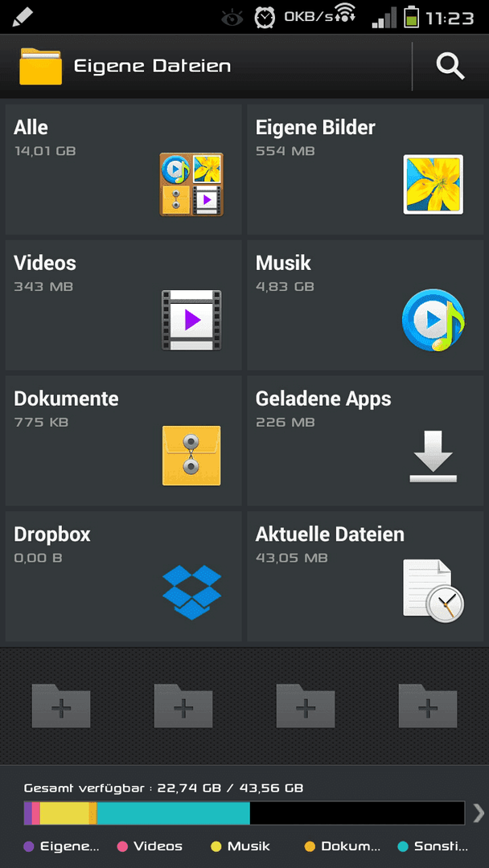Tap the yellow Musik legend dot
Viewport: 489px width, 868px height.
[216, 846]
